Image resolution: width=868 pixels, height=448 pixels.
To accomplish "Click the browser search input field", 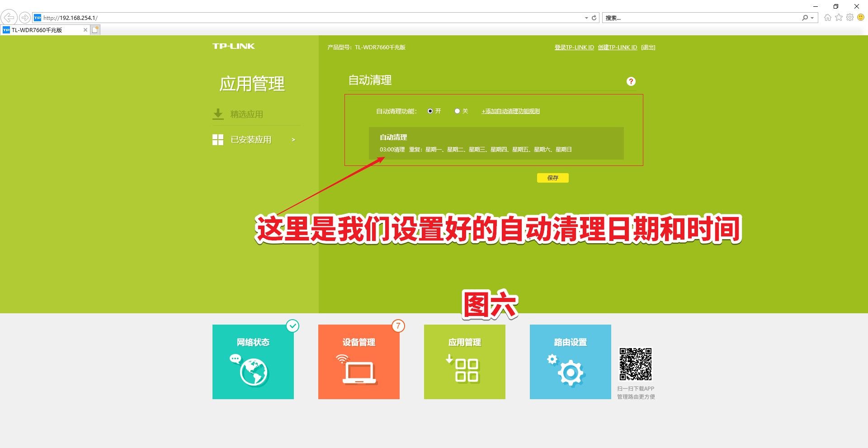I will (x=701, y=18).
